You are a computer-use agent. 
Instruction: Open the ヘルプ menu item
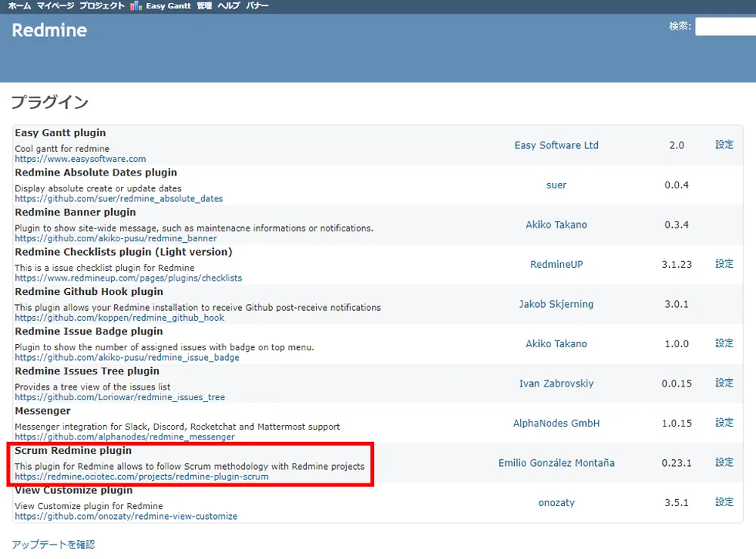(228, 6)
